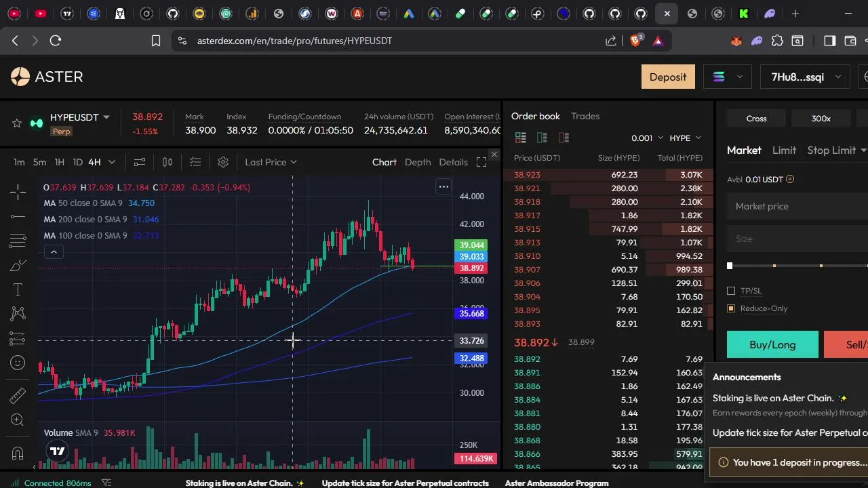Screen dimensions: 868x488
Task: Reload the browser page
Action: (56, 41)
